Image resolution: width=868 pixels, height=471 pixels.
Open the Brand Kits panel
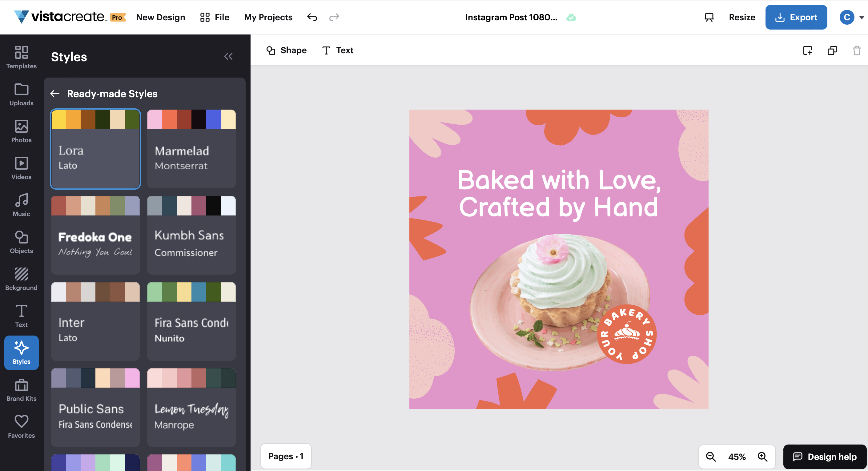click(x=21, y=390)
